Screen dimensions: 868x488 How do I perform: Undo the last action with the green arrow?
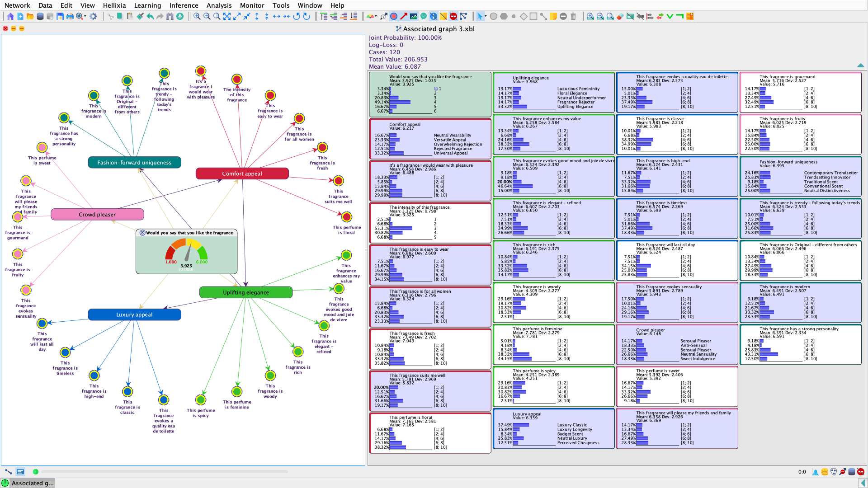pos(150,16)
